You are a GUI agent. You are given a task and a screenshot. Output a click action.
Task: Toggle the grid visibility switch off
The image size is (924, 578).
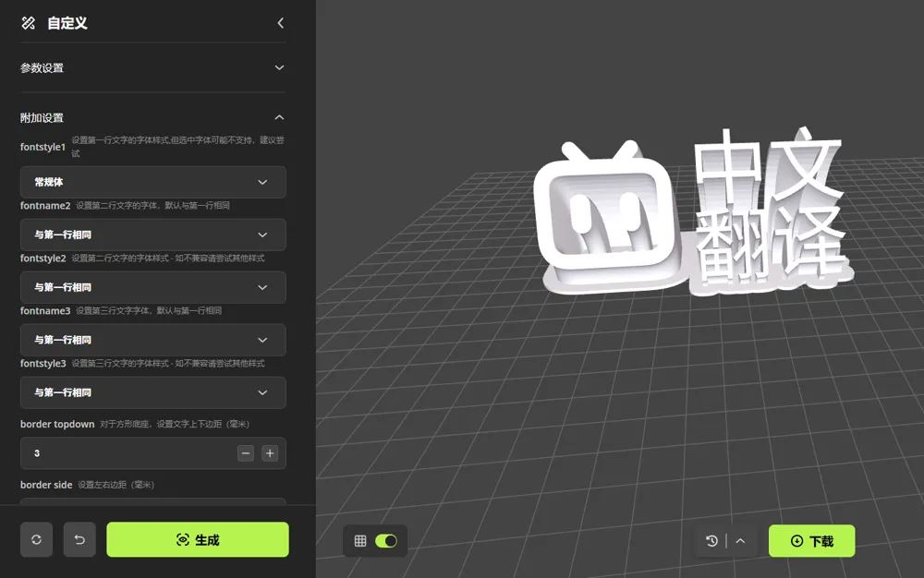coord(385,541)
